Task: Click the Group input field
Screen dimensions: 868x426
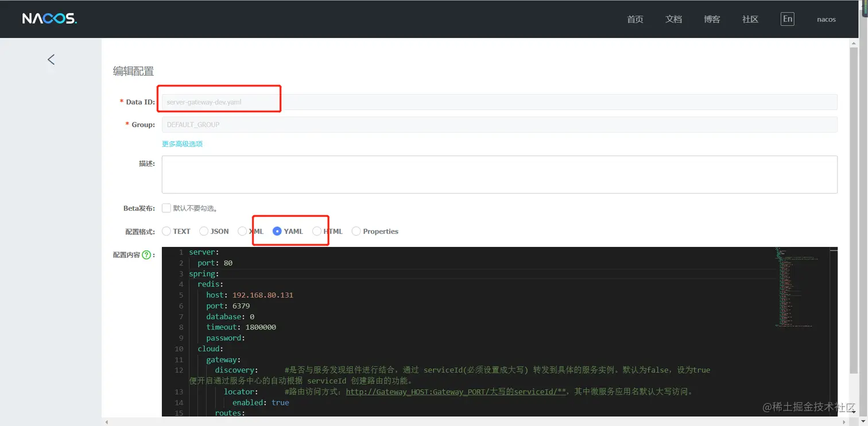Action: (x=499, y=125)
